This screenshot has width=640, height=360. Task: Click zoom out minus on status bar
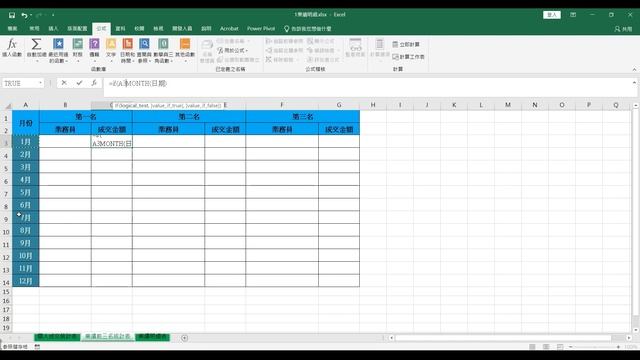pyautogui.click(x=571, y=347)
